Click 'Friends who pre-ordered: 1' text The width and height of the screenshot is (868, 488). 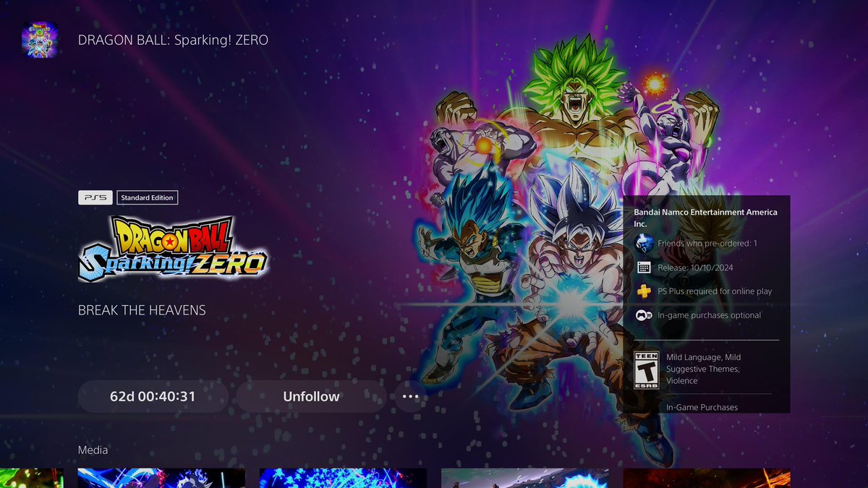click(x=707, y=244)
